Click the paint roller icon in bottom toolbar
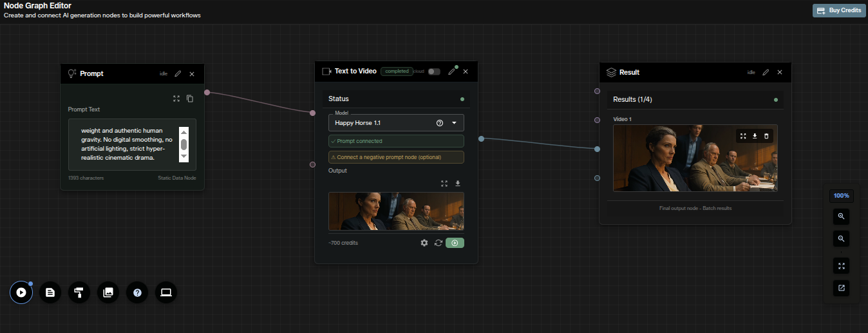Image resolution: width=868 pixels, height=333 pixels. (x=79, y=292)
